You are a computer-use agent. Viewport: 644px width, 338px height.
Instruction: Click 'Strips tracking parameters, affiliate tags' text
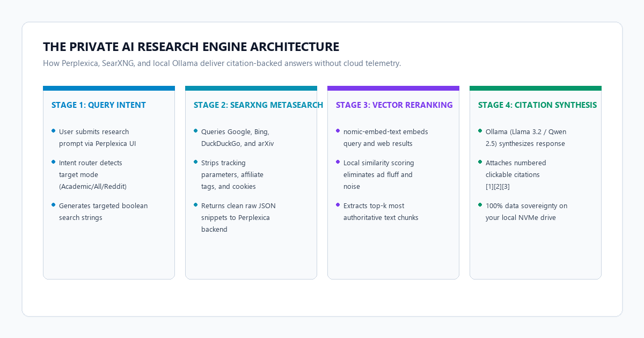pyautogui.click(x=233, y=174)
